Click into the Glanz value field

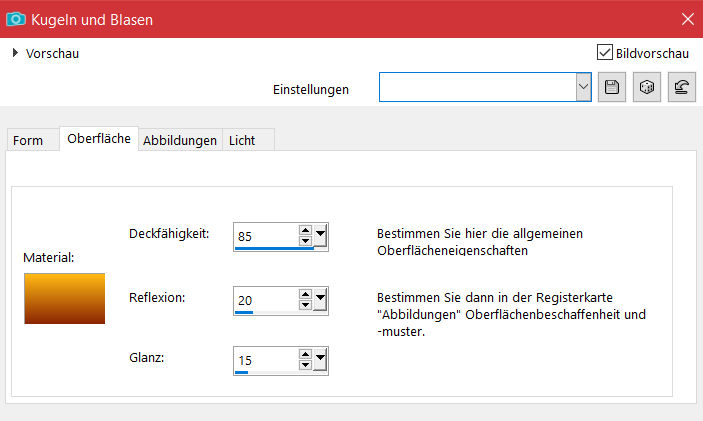click(x=265, y=359)
